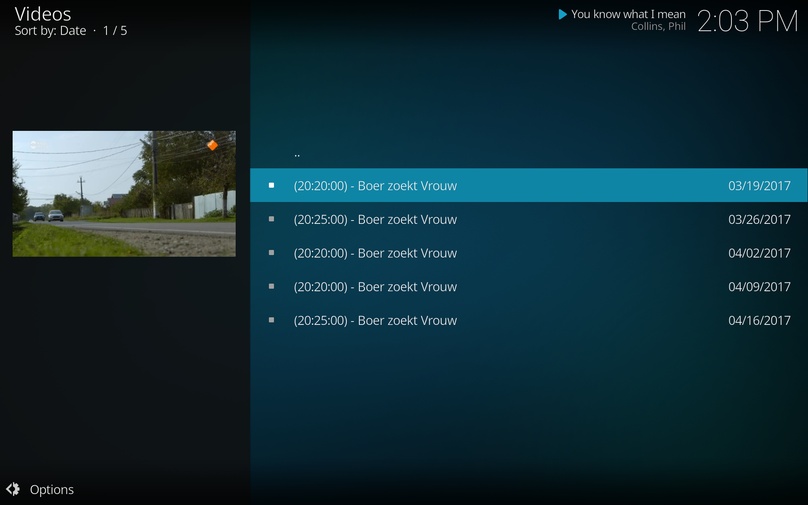The height and width of the screenshot is (505, 808).
Task: Click artist name 'Collins, Phil'
Action: (658, 27)
